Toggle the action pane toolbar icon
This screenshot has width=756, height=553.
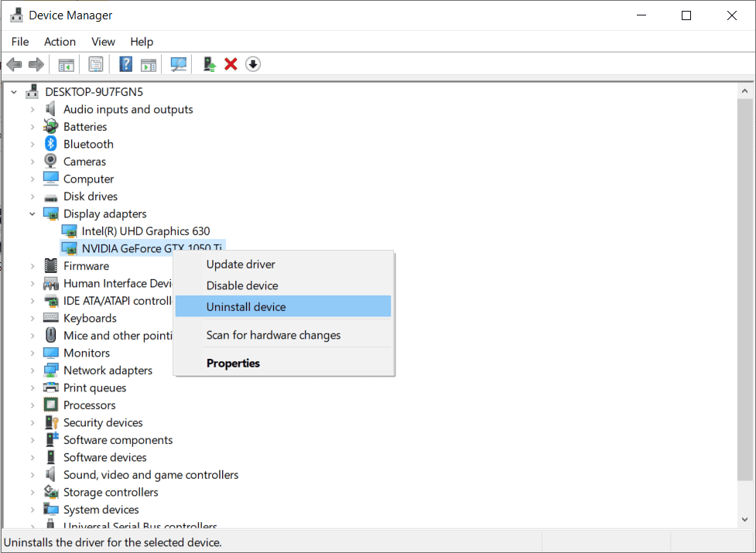[149, 64]
